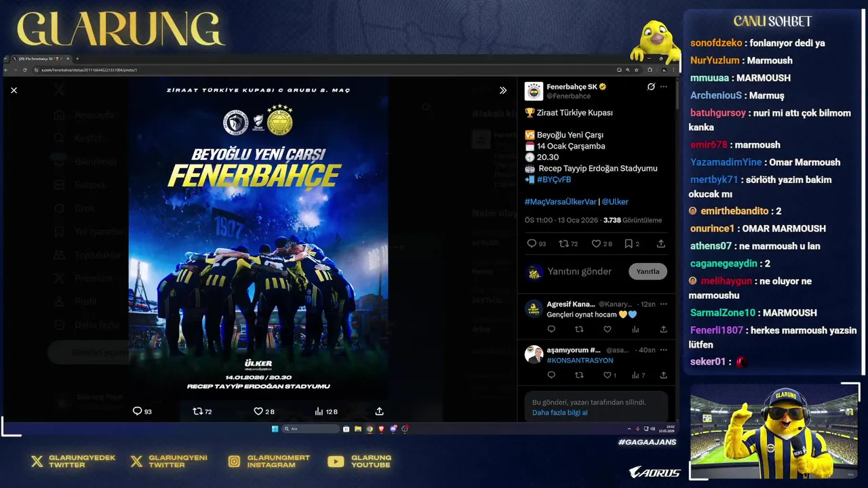Open the Fenerbahçe SK account name link
Screen dimensions: 868x488
click(572, 87)
